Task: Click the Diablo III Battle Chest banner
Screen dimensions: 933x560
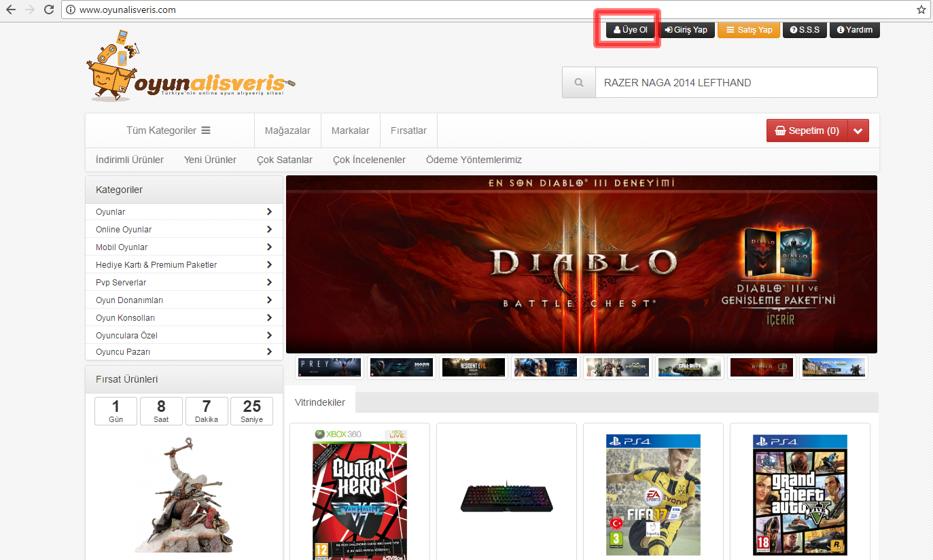Action: pyautogui.click(x=582, y=264)
